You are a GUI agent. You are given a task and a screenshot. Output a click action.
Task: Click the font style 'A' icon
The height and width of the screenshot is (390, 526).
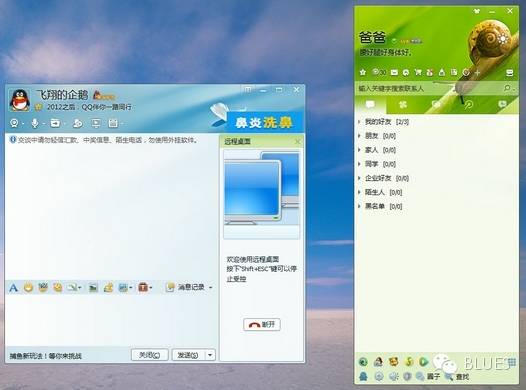[13, 287]
